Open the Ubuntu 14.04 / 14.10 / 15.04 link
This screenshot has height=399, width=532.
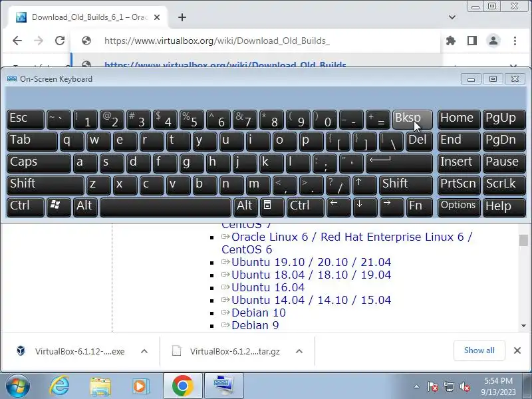[311, 300]
